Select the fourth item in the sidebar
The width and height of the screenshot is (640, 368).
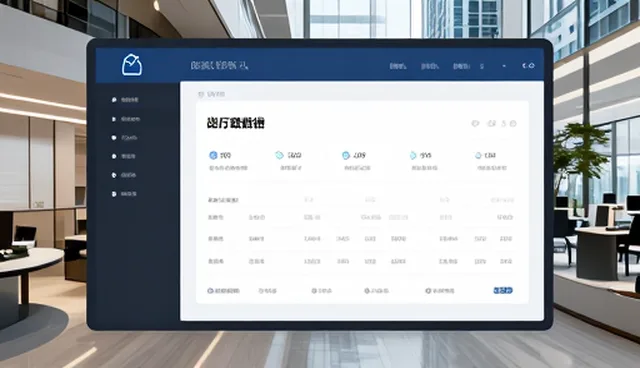tap(123, 156)
